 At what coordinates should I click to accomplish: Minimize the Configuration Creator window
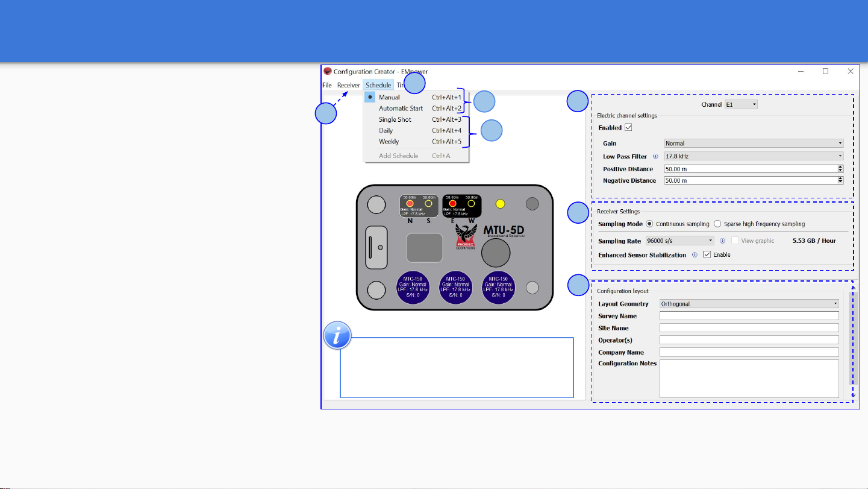point(801,71)
